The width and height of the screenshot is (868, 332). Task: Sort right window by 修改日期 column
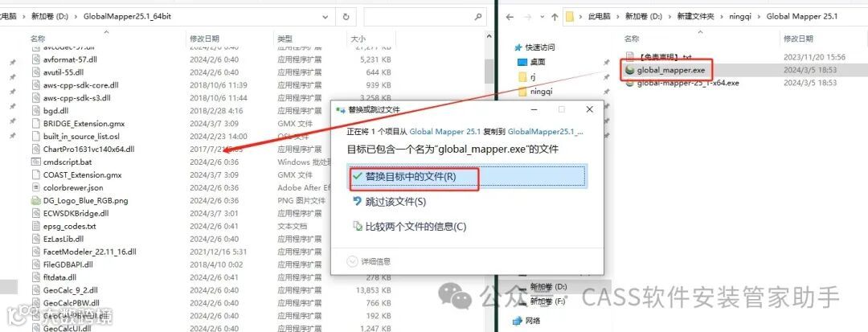(799, 39)
